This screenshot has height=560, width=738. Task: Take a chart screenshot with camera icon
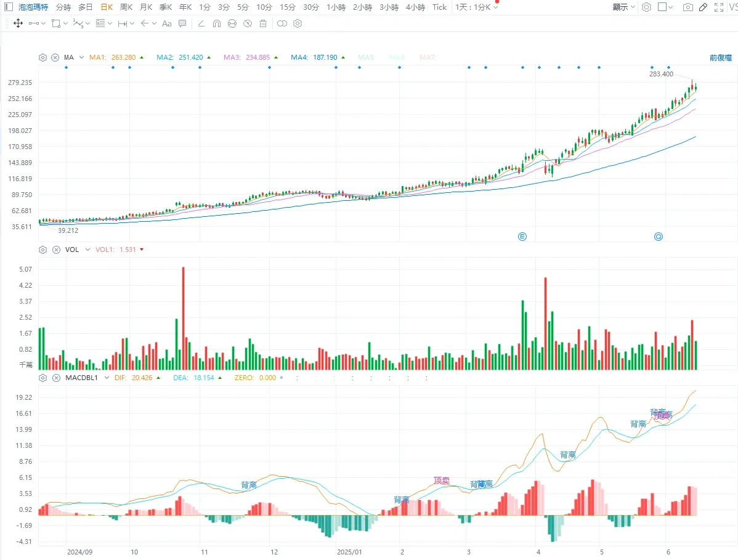point(687,7)
